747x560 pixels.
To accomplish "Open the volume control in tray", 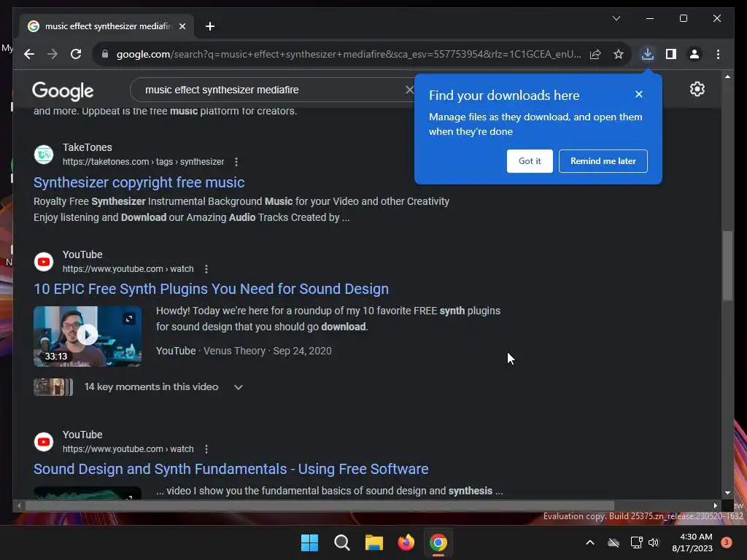I will pyautogui.click(x=654, y=542).
